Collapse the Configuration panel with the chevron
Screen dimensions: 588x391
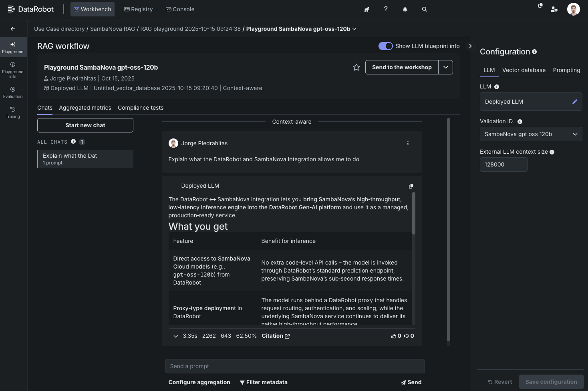click(x=470, y=46)
